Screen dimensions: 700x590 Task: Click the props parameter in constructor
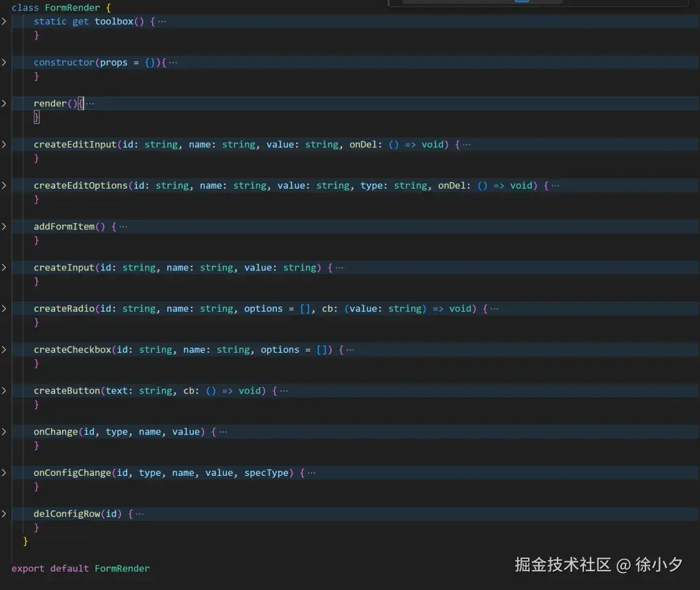click(x=114, y=62)
